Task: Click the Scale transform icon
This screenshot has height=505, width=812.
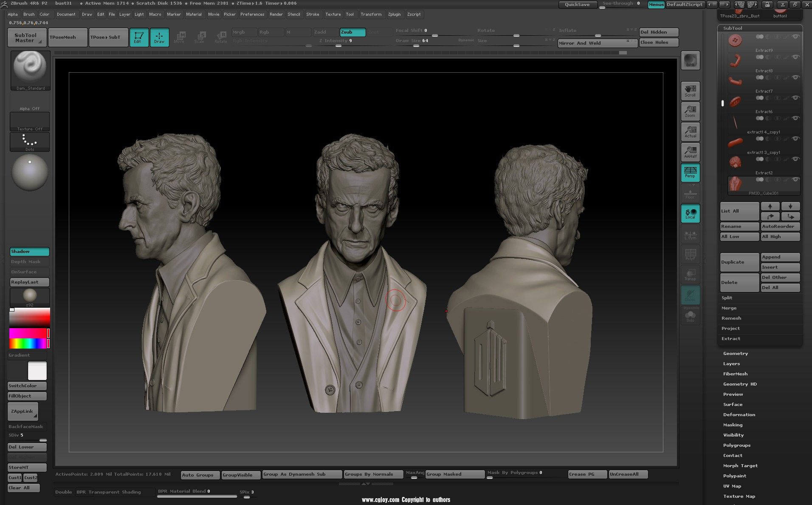Action: pyautogui.click(x=200, y=37)
